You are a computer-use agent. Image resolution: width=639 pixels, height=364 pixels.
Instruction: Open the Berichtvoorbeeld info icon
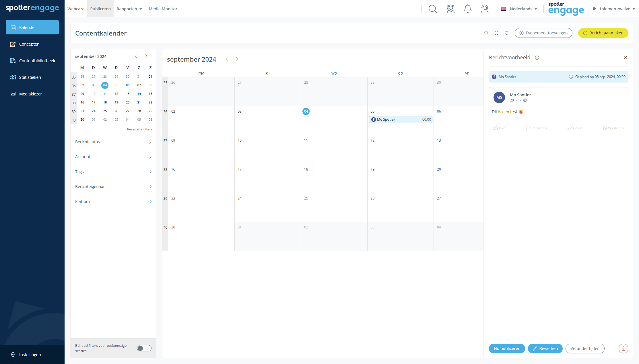pos(537,58)
